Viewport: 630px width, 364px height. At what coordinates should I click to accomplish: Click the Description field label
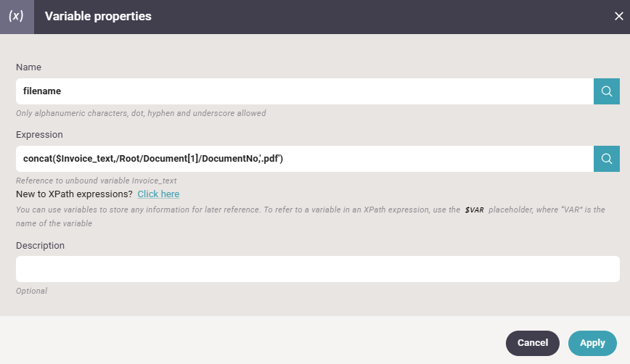(x=40, y=246)
